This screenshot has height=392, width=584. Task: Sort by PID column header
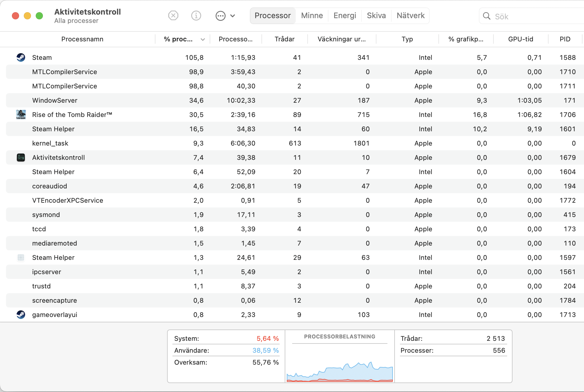pos(565,39)
